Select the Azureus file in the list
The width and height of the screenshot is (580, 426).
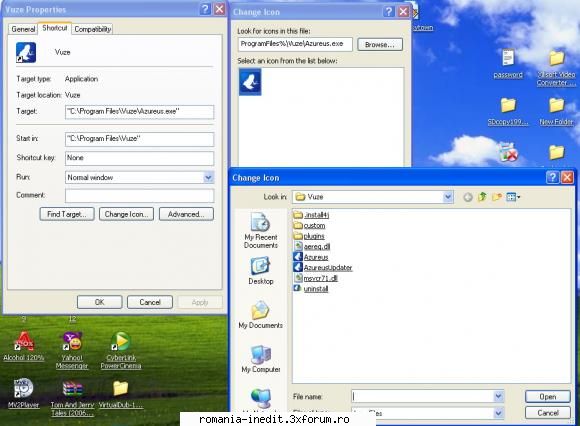[x=311, y=257]
